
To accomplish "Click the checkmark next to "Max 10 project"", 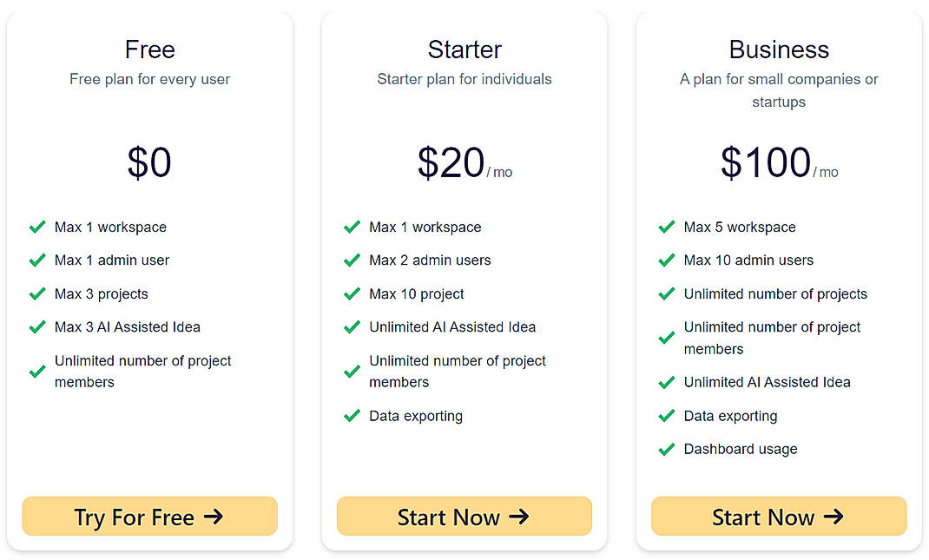I will point(352,293).
